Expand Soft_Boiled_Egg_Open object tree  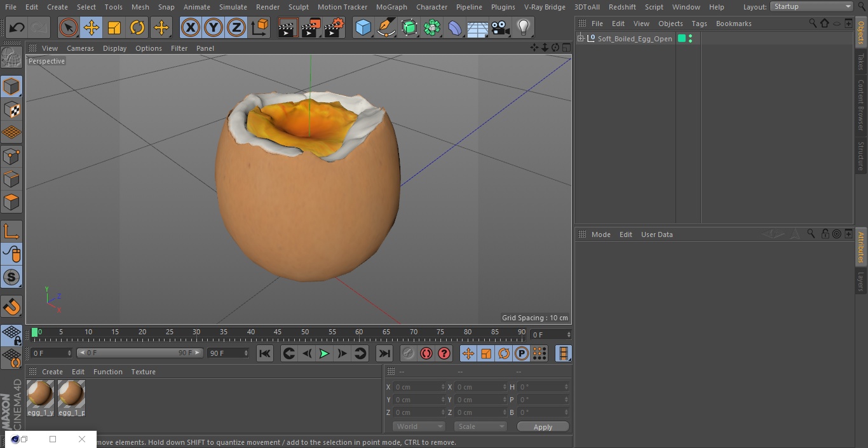point(580,39)
